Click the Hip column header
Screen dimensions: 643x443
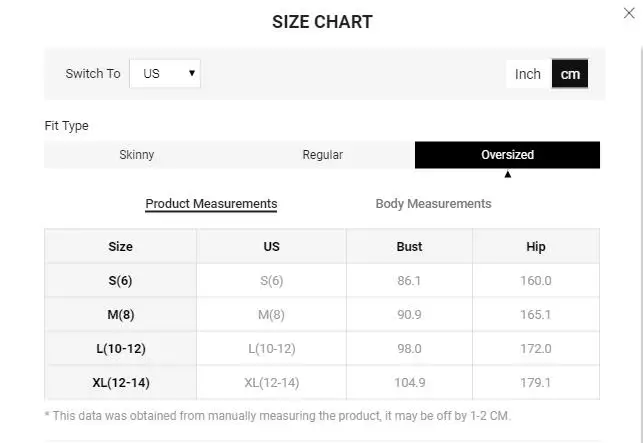[x=536, y=246]
